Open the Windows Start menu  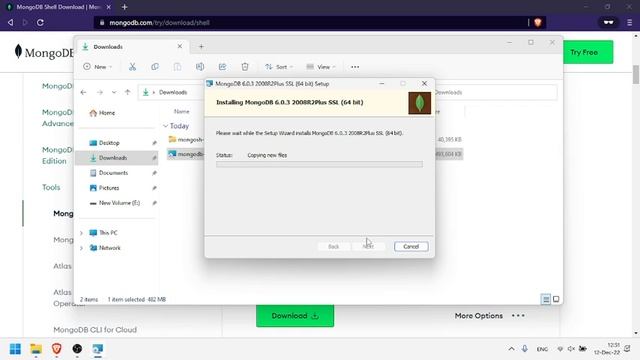15,349
